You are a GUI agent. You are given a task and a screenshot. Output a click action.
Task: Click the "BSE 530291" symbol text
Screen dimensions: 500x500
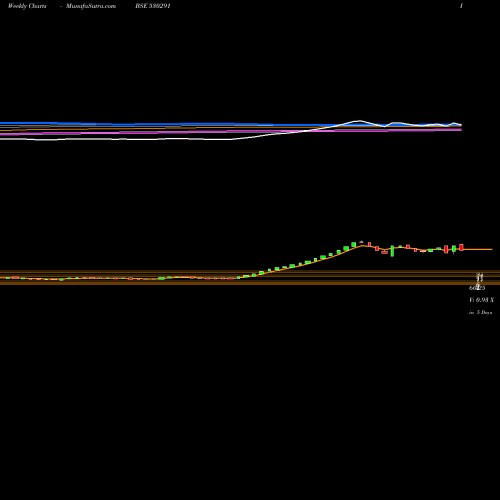click(153, 6)
